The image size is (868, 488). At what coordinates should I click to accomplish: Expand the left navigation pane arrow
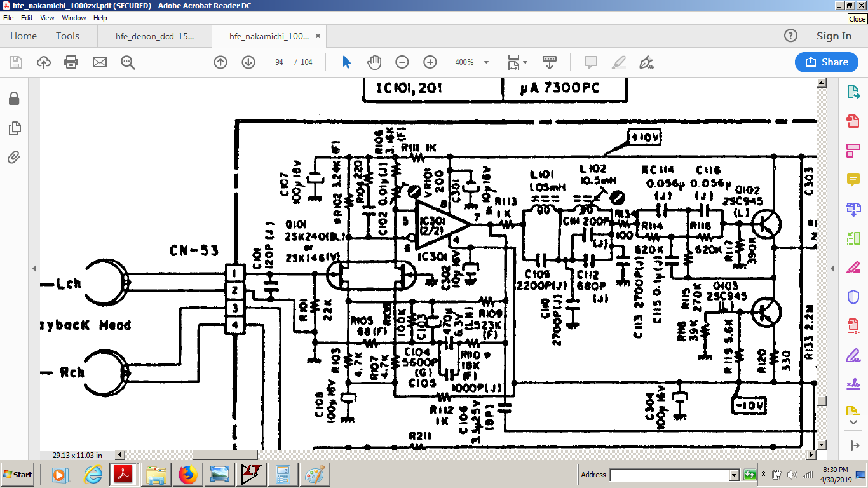pyautogui.click(x=35, y=269)
